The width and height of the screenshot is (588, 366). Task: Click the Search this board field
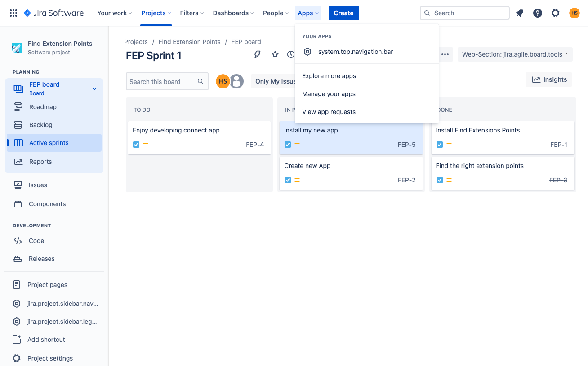point(167,81)
